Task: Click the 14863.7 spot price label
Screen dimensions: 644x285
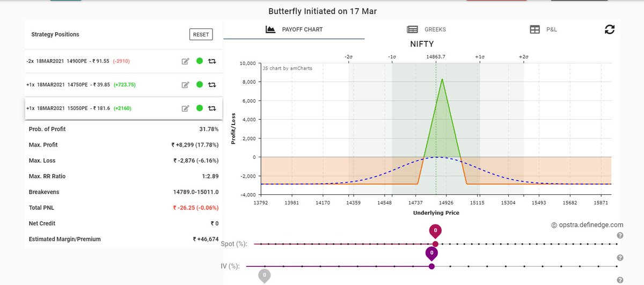Action: [436, 56]
